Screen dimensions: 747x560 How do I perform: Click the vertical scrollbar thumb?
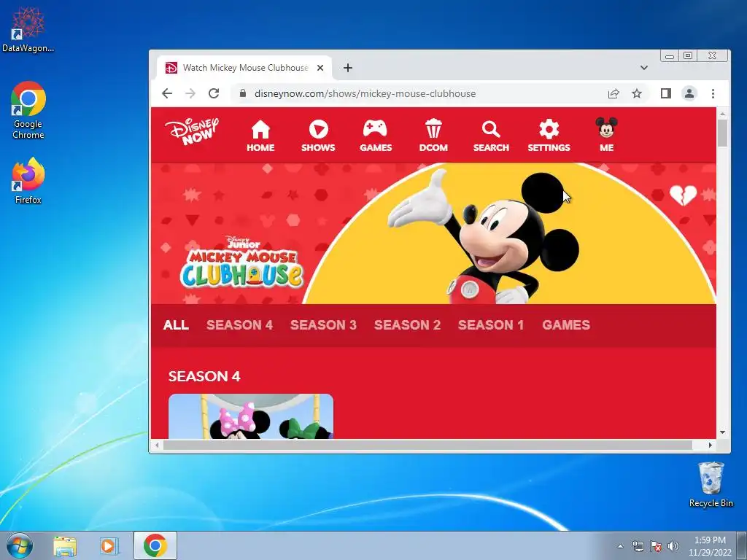click(722, 133)
